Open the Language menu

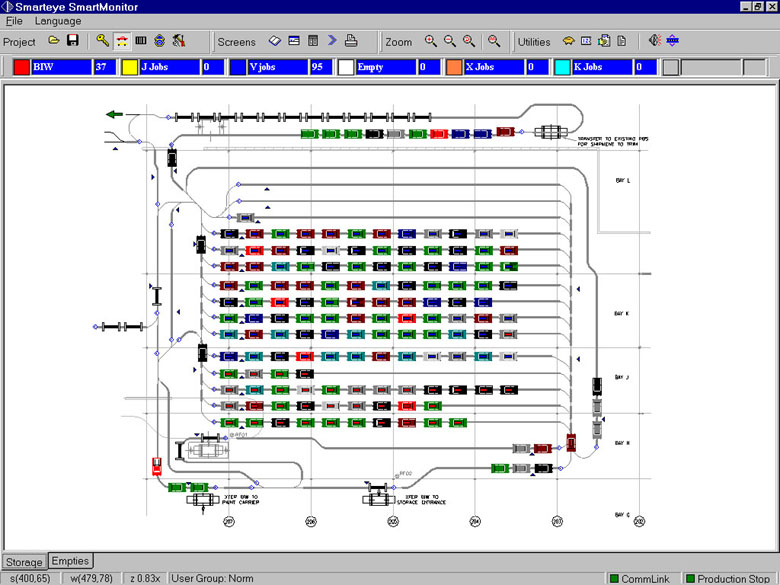pyautogui.click(x=58, y=21)
